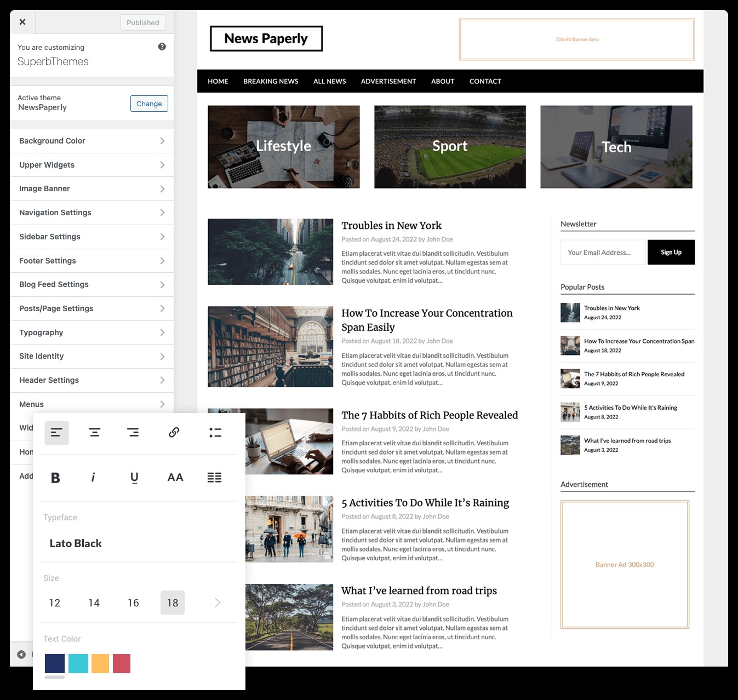This screenshot has width=738, height=700.
Task: Select font size 12
Action: coord(55,603)
